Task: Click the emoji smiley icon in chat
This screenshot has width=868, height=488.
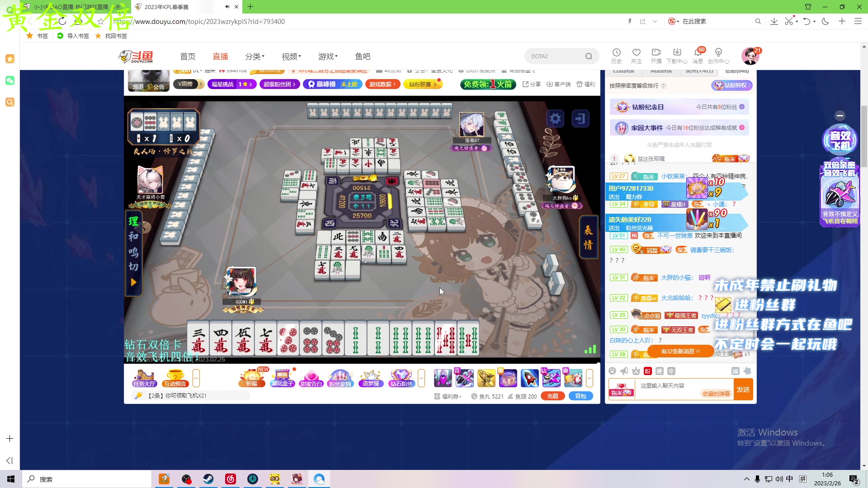Action: click(612, 371)
